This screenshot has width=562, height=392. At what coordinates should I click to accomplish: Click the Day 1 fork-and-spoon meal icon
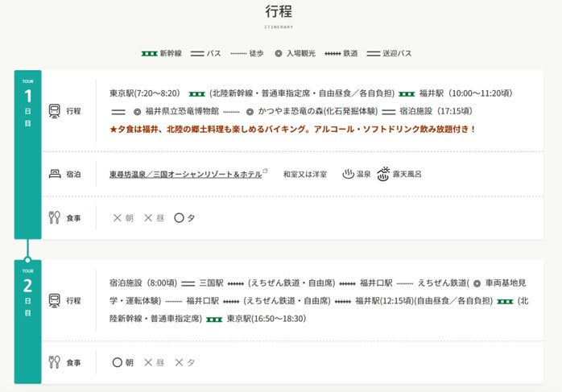[x=55, y=217]
